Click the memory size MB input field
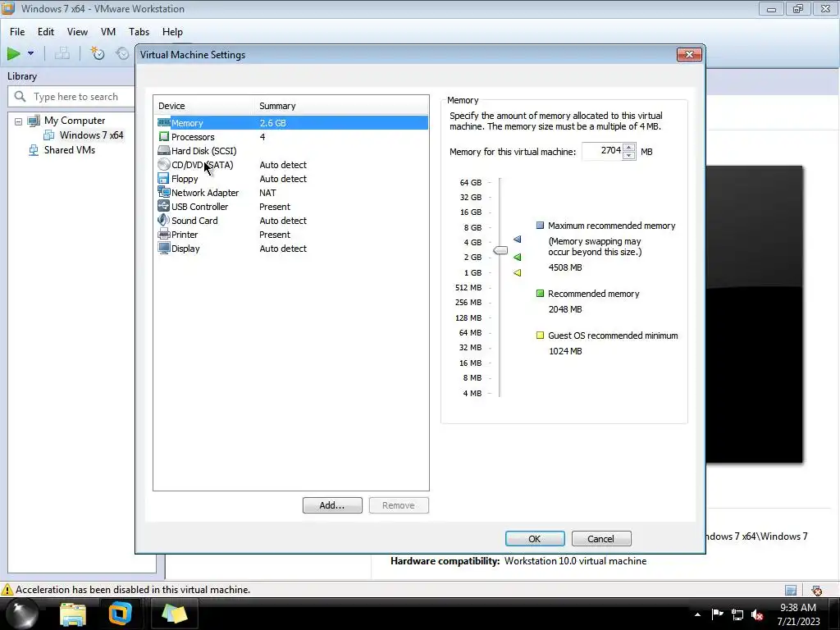The image size is (840, 630). [602, 151]
